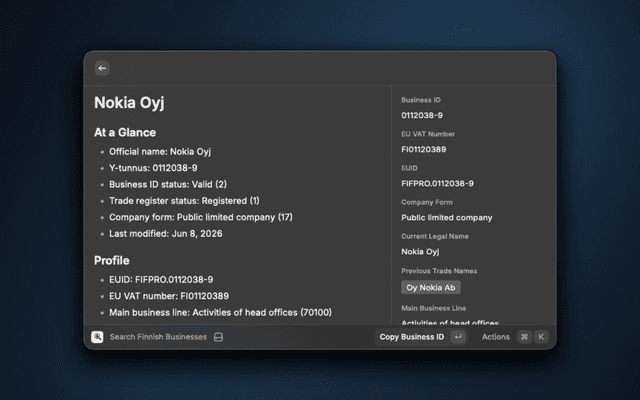640x400 pixels.
Task: Click the Company Form sidebar label
Action: [427, 202]
